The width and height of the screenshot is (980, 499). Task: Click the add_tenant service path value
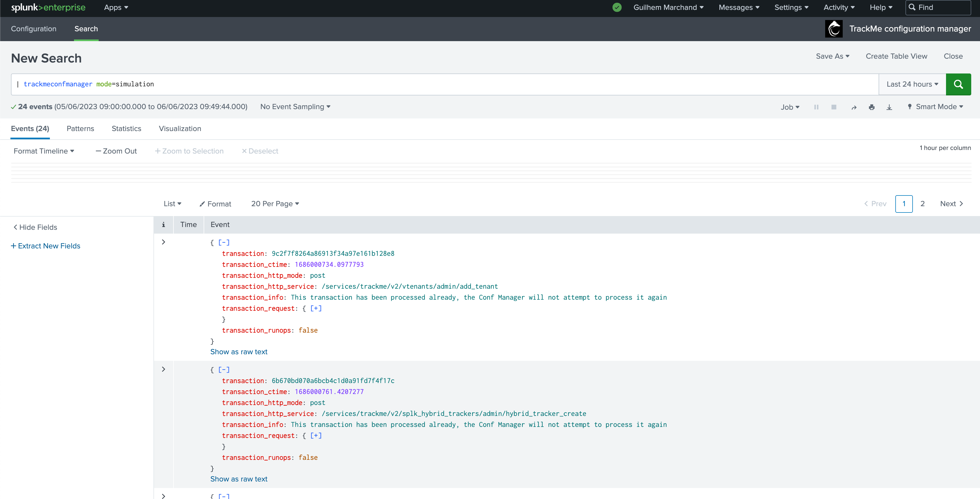pos(410,286)
